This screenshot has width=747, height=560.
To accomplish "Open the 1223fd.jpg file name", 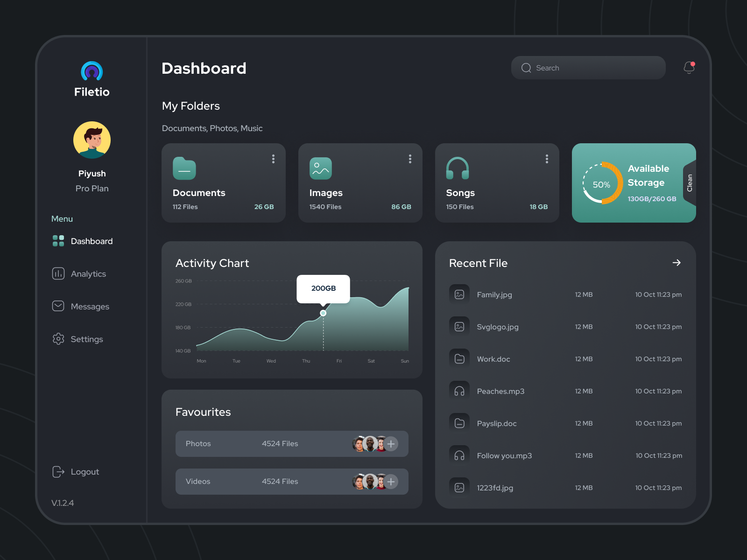I will point(495,488).
